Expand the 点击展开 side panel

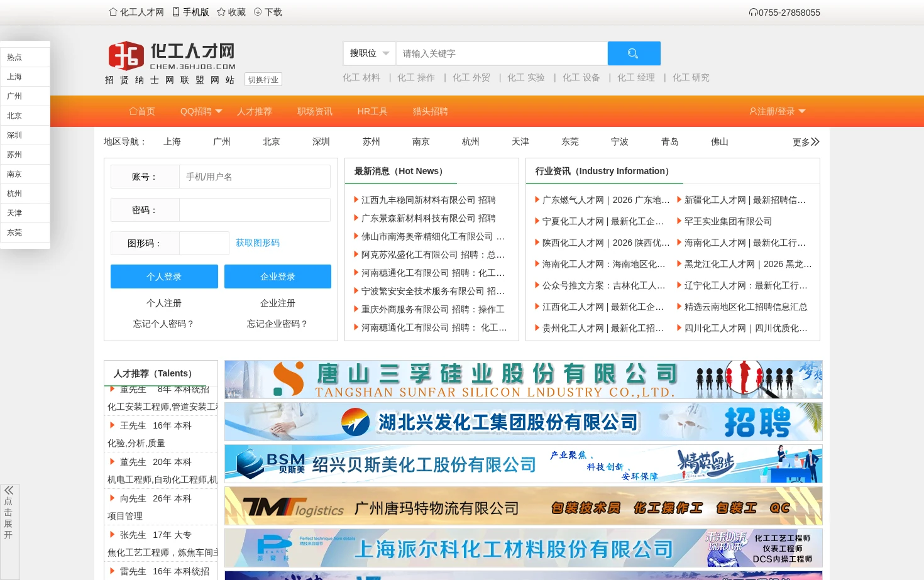coord(9,532)
